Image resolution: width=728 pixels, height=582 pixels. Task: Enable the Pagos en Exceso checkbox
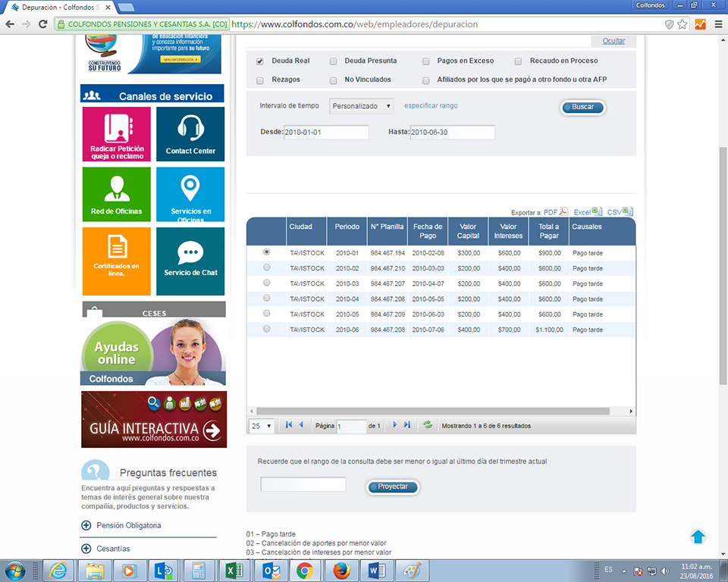coord(427,61)
